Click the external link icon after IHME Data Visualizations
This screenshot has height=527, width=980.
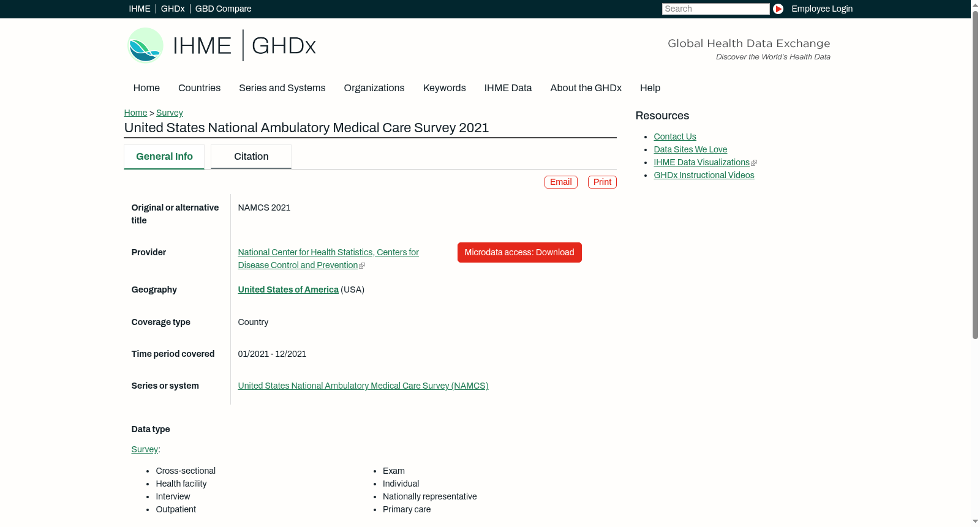pyautogui.click(x=754, y=163)
